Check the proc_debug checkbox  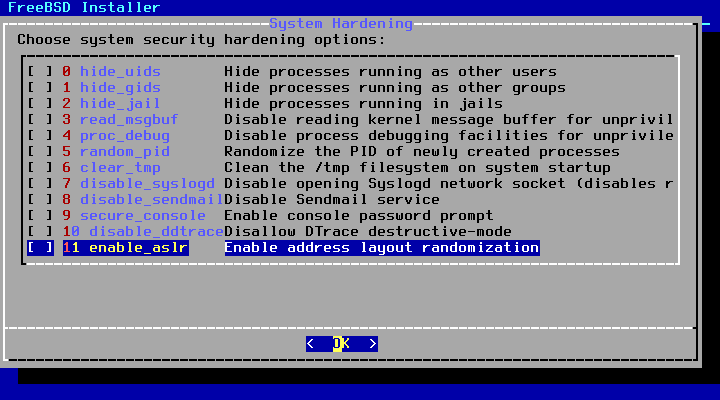click(40, 135)
